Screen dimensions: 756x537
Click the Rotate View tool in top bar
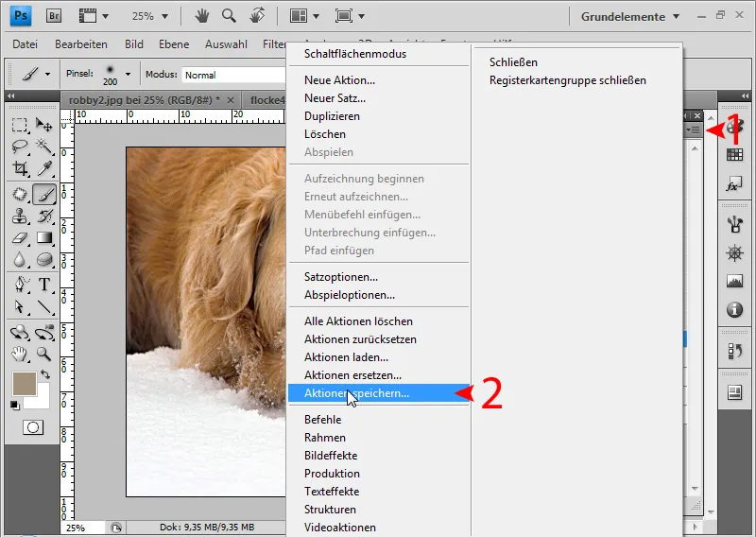pyautogui.click(x=257, y=16)
